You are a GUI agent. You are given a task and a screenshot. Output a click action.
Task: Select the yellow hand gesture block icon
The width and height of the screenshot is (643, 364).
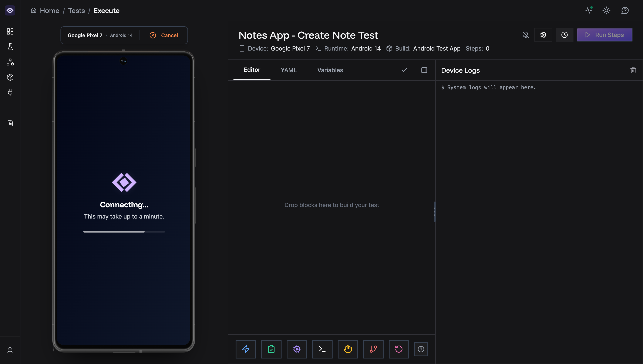(x=348, y=349)
